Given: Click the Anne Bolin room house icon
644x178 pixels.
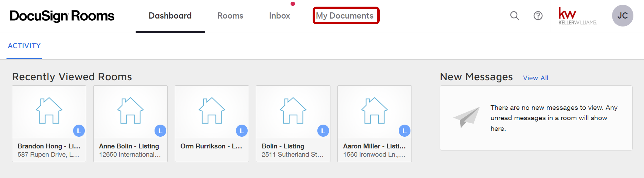Looking at the screenshot, I should (x=130, y=110).
